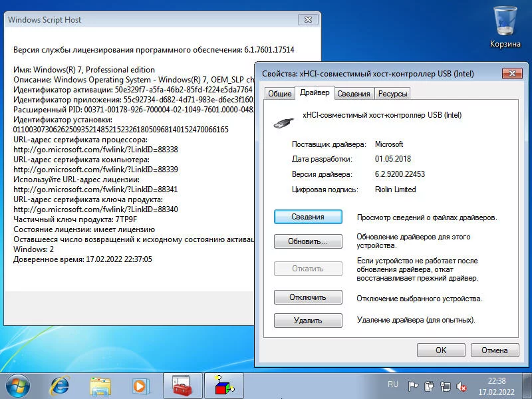This screenshot has height=399, width=532.
Task: Confirm with the OK button
Action: click(441, 350)
